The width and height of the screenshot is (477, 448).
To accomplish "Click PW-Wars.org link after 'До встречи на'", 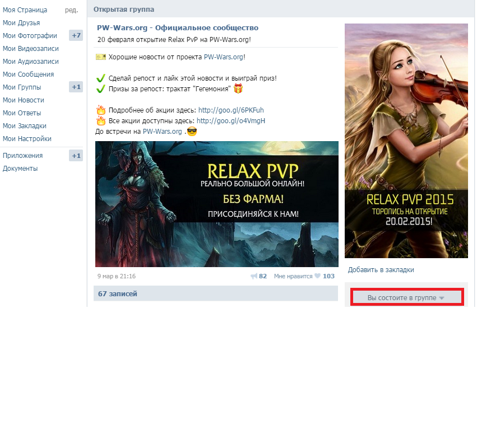I will click(x=163, y=132).
